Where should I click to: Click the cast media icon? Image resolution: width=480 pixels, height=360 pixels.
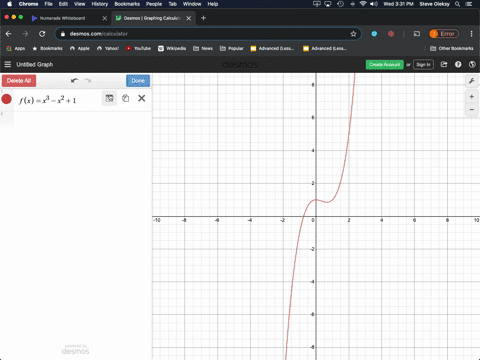tap(417, 34)
